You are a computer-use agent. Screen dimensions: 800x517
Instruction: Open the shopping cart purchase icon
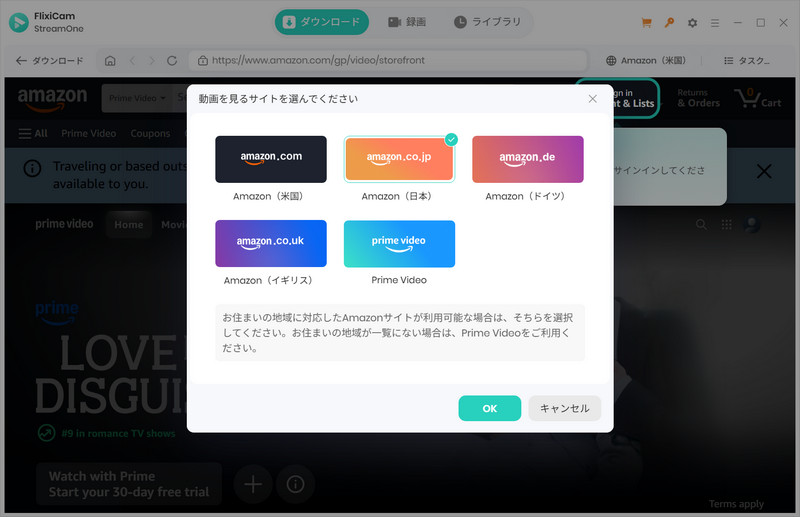click(x=646, y=22)
